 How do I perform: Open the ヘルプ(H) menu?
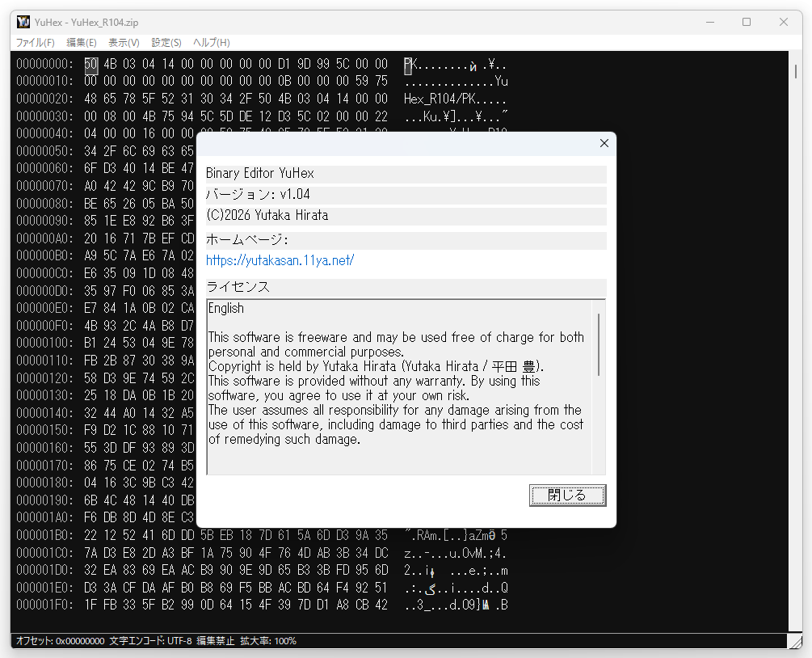212,43
